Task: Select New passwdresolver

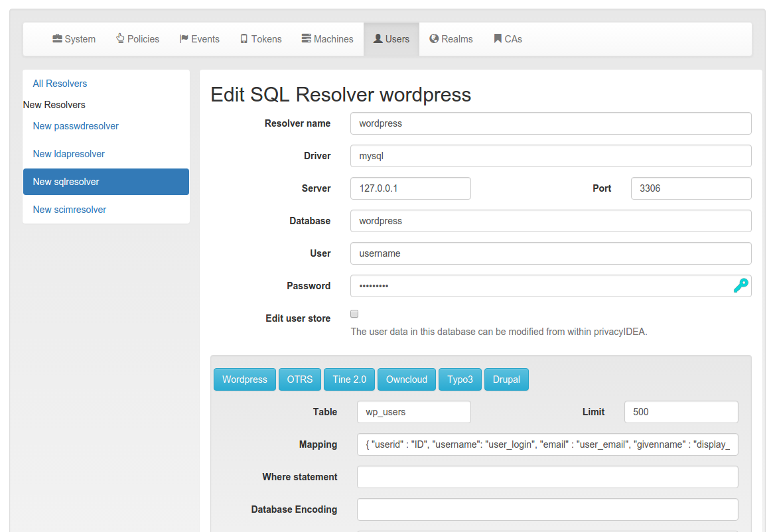Action: pyautogui.click(x=106, y=126)
